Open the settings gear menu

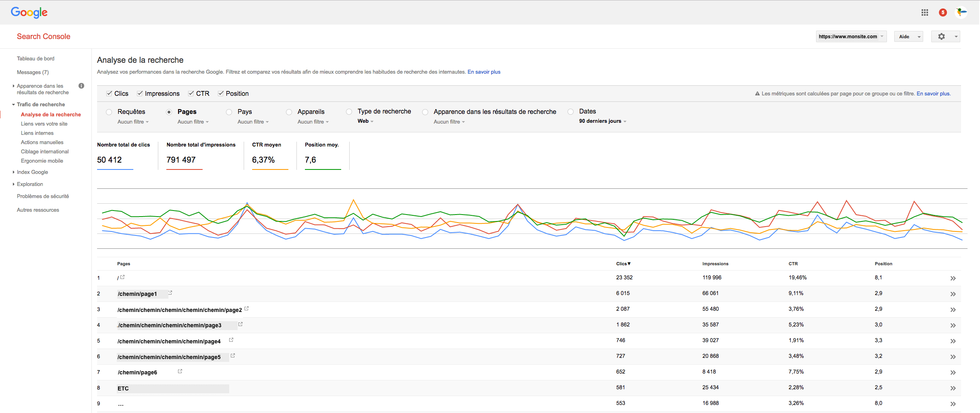945,37
